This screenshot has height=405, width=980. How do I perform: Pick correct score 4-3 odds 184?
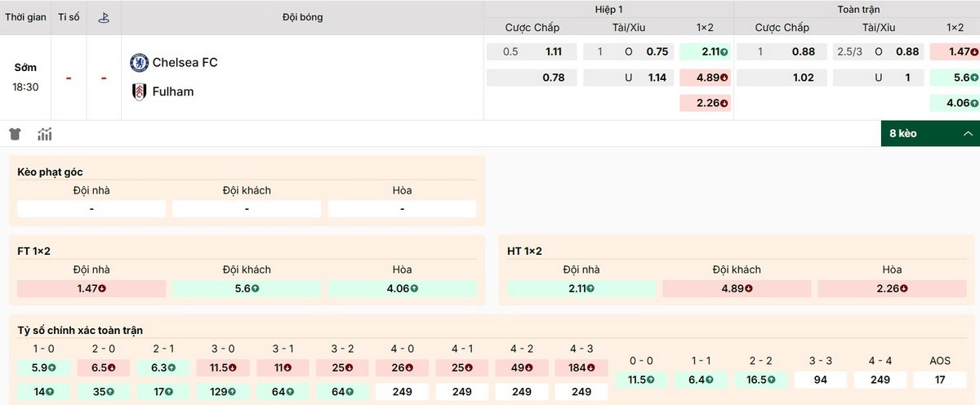pyautogui.click(x=581, y=367)
